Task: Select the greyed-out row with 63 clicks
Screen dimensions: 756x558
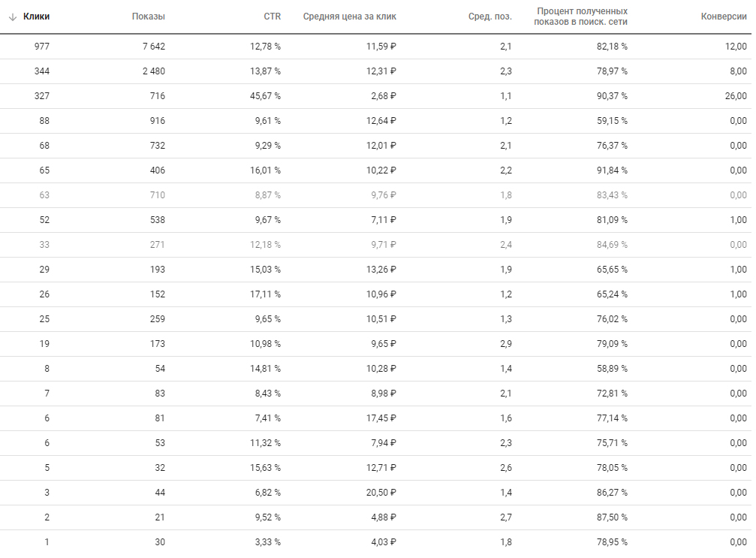Action: [375, 195]
